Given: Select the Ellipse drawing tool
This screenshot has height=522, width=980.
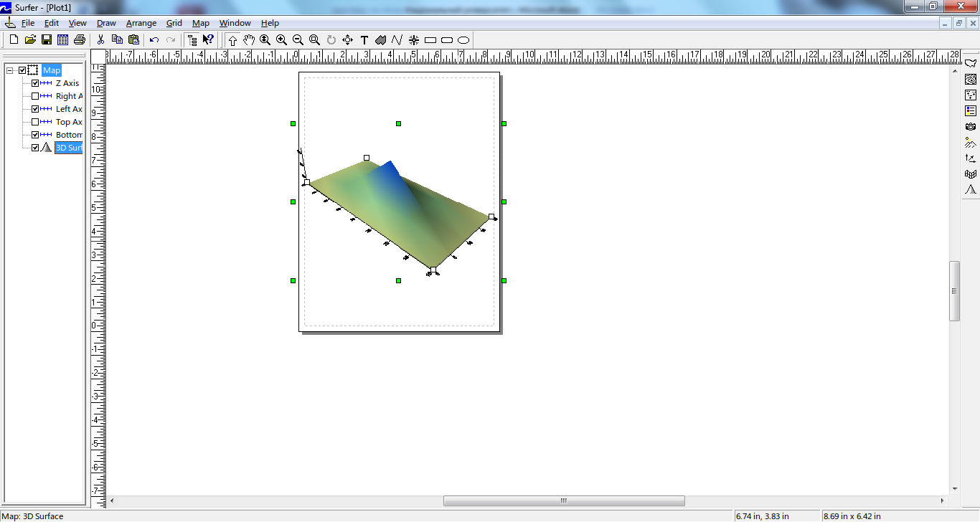Looking at the screenshot, I should tap(463, 40).
